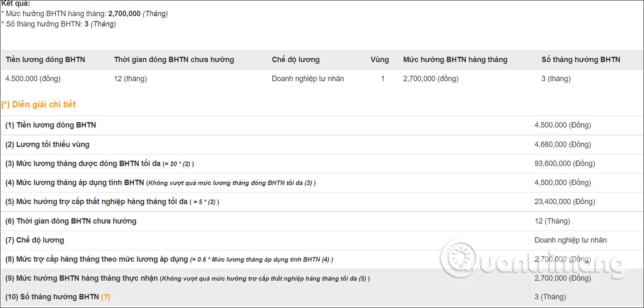Click the "(5) Mức hưởng trợ cấp" row label
This screenshot has width=644, height=308.
coord(96,202)
